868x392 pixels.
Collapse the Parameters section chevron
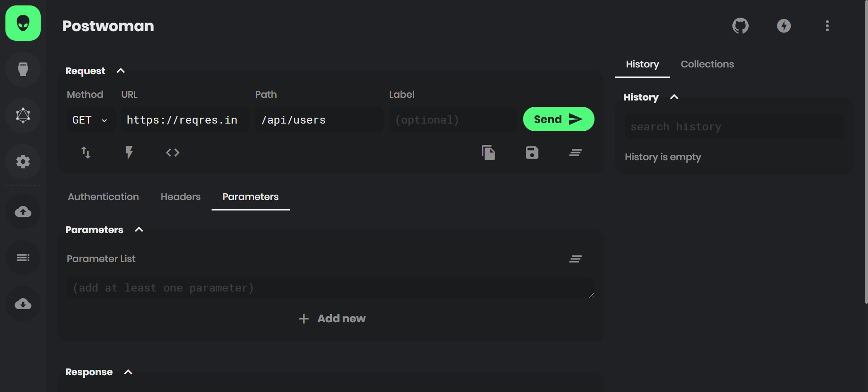tap(139, 229)
